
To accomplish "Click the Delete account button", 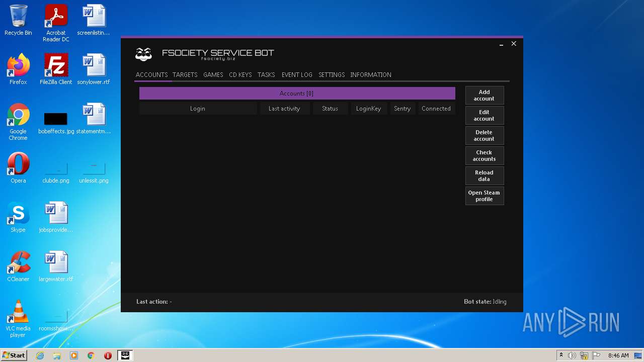I will 484,136.
